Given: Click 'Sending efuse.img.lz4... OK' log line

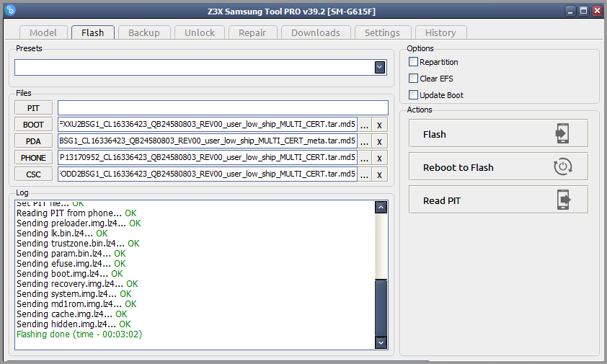Looking at the screenshot, I should [x=71, y=264].
